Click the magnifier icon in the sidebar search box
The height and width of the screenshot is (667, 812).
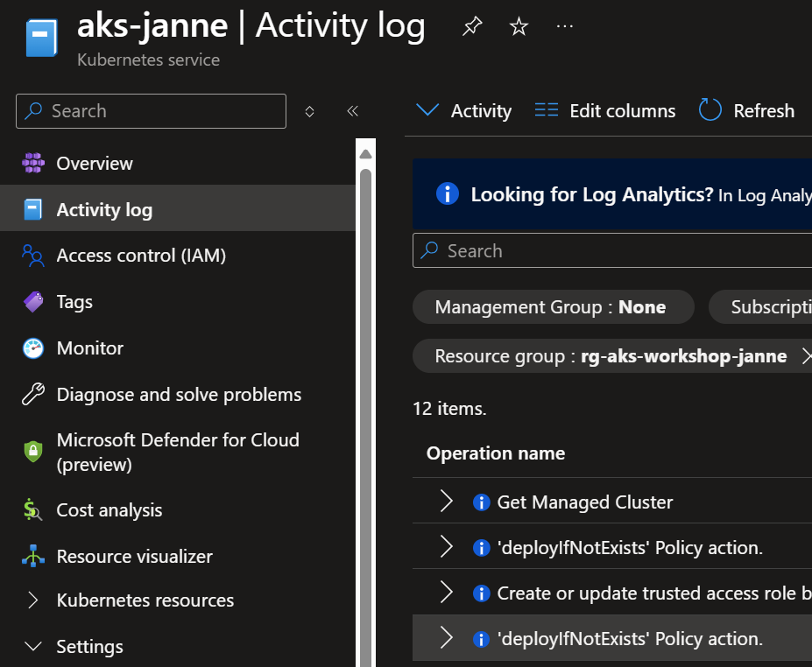click(33, 110)
